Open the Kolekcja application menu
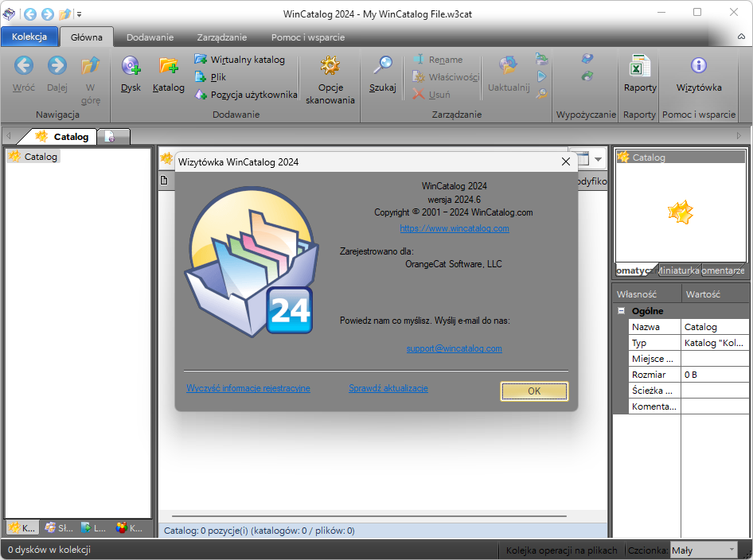The width and height of the screenshot is (753, 560). [29, 37]
